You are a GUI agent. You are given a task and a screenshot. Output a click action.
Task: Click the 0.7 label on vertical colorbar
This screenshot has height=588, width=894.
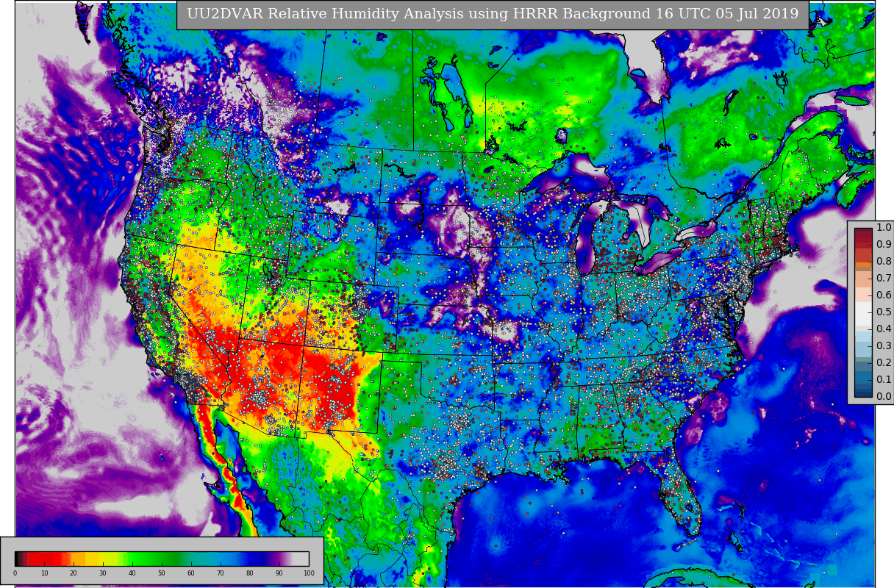pyautogui.click(x=884, y=279)
